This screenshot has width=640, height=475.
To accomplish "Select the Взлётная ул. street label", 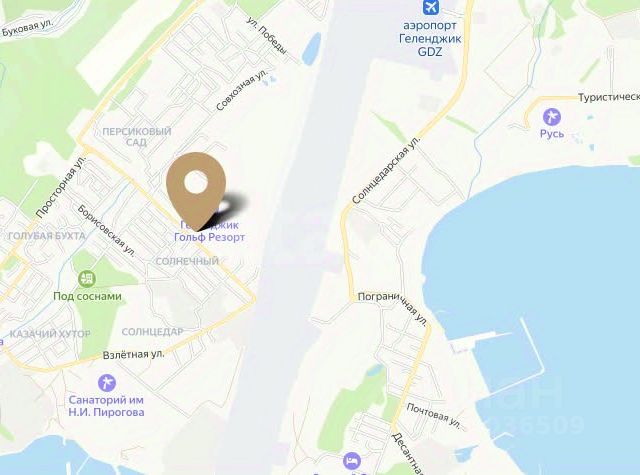I will coord(133,355).
